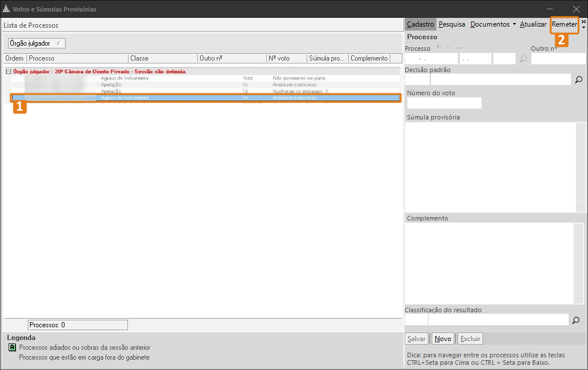Open Decisão padrão lookup magnifier
This screenshot has width=588, height=370.
(579, 79)
